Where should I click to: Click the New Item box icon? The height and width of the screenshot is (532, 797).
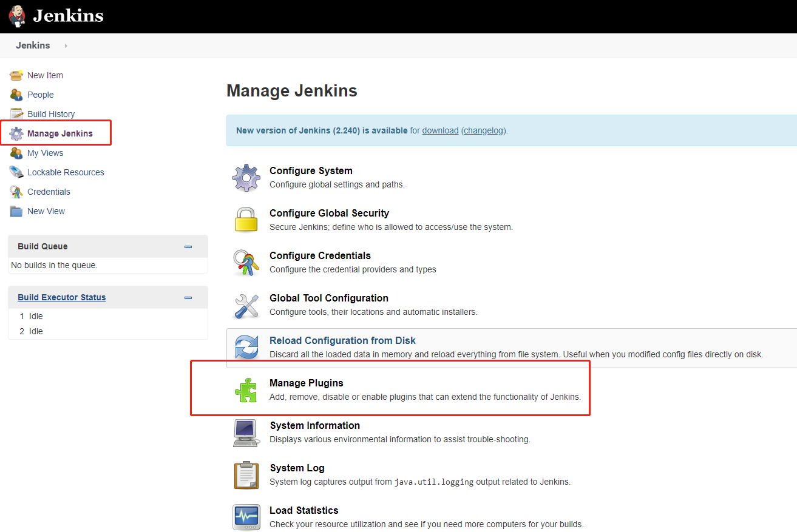pyautogui.click(x=16, y=75)
